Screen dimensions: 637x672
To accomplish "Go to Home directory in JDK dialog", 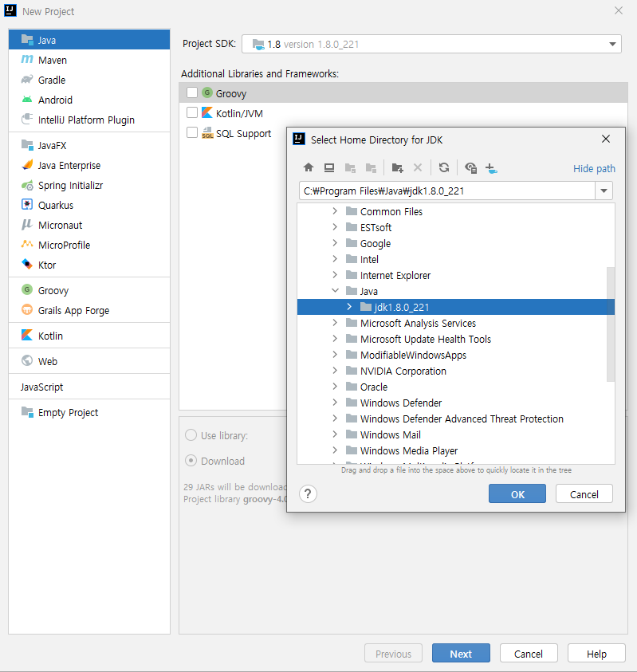I will pos(309,167).
